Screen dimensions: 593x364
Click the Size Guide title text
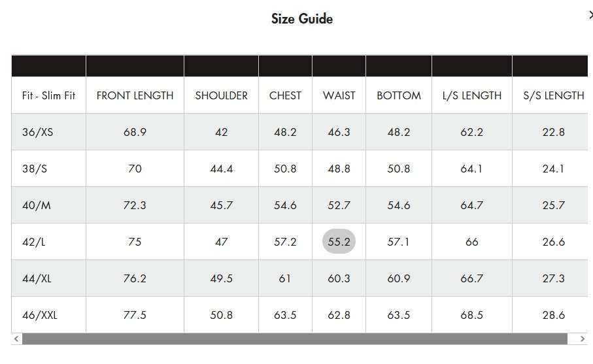point(302,18)
